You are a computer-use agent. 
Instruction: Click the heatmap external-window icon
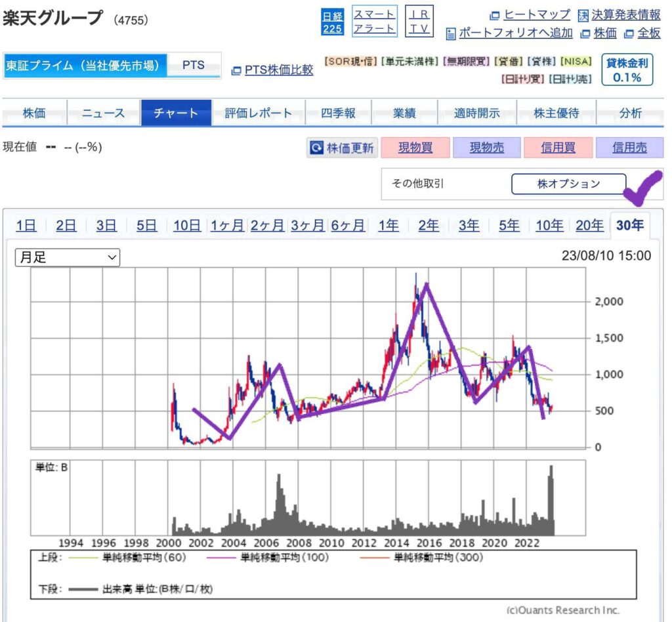(x=495, y=16)
